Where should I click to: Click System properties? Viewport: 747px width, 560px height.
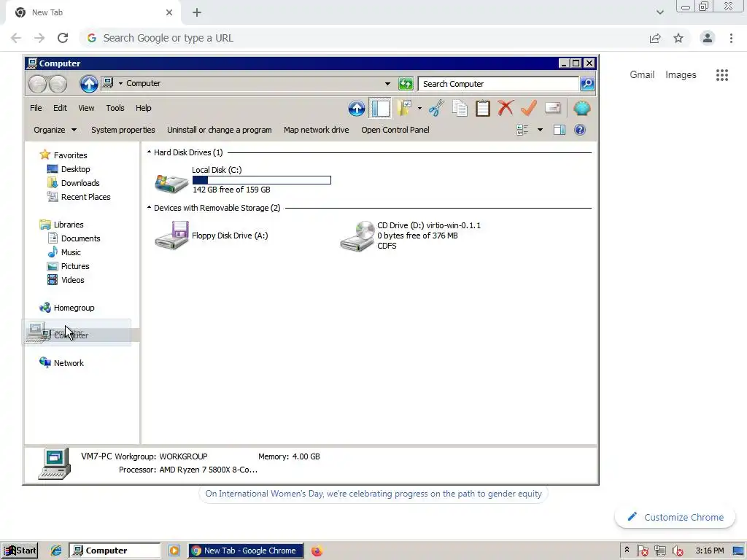click(123, 130)
